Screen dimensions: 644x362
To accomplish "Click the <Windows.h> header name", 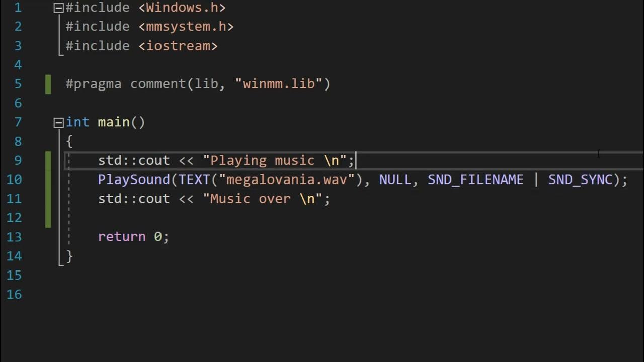I will tap(182, 8).
